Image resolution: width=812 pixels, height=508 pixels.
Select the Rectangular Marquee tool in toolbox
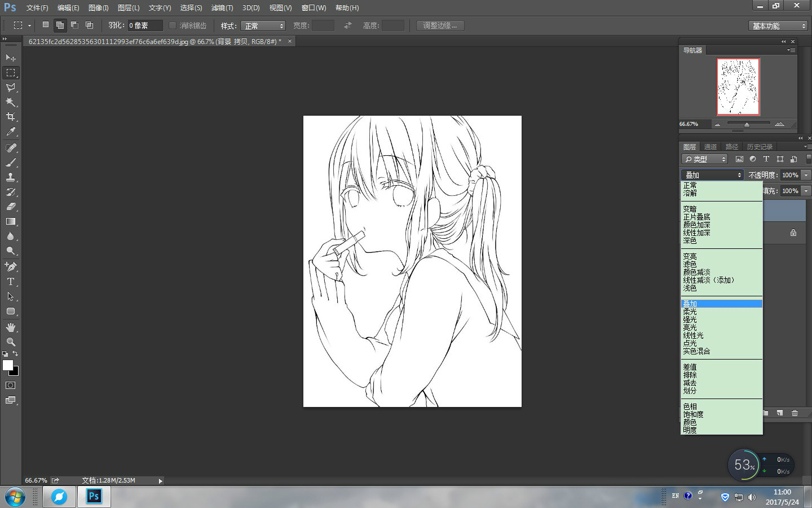pyautogui.click(x=11, y=73)
